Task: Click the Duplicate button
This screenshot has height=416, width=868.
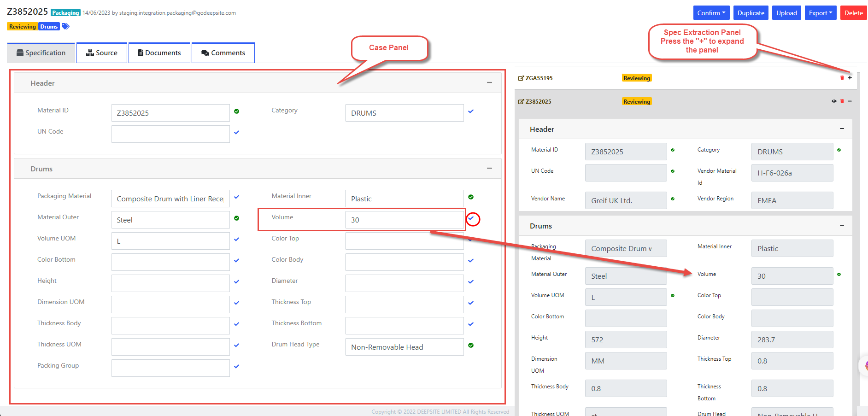Action: click(x=751, y=13)
